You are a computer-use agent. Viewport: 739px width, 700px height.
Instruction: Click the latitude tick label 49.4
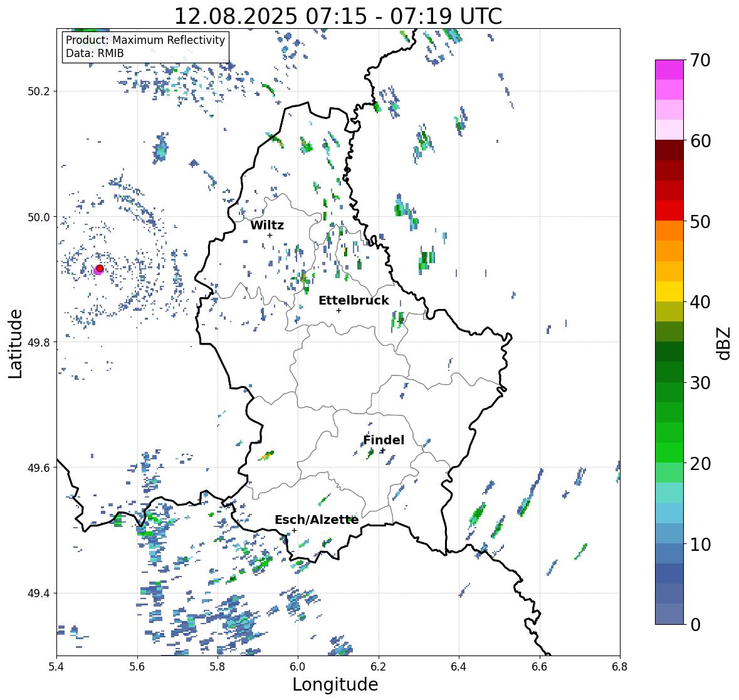click(x=39, y=593)
